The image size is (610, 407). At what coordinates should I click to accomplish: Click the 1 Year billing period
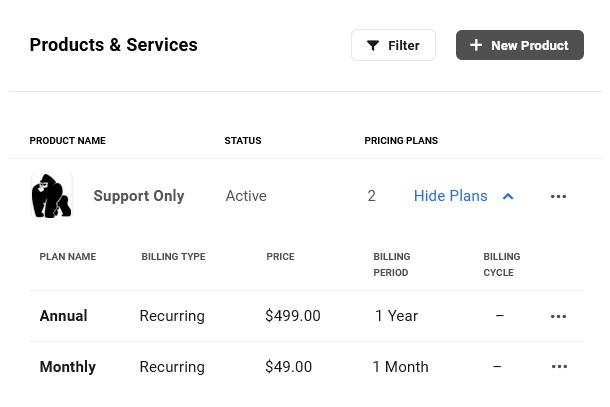[x=396, y=316]
